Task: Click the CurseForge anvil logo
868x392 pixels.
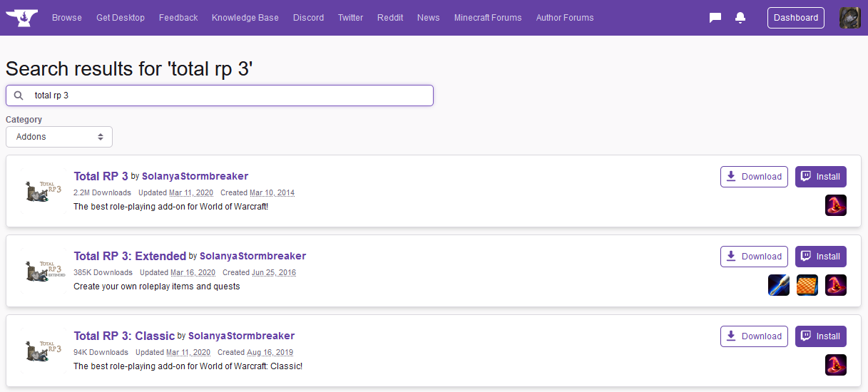Action: click(21, 17)
